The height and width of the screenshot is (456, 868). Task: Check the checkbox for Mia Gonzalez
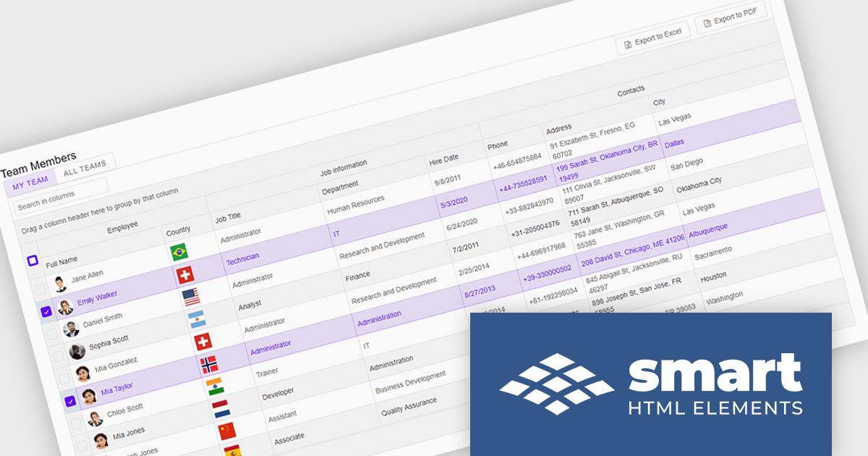pyautogui.click(x=64, y=379)
